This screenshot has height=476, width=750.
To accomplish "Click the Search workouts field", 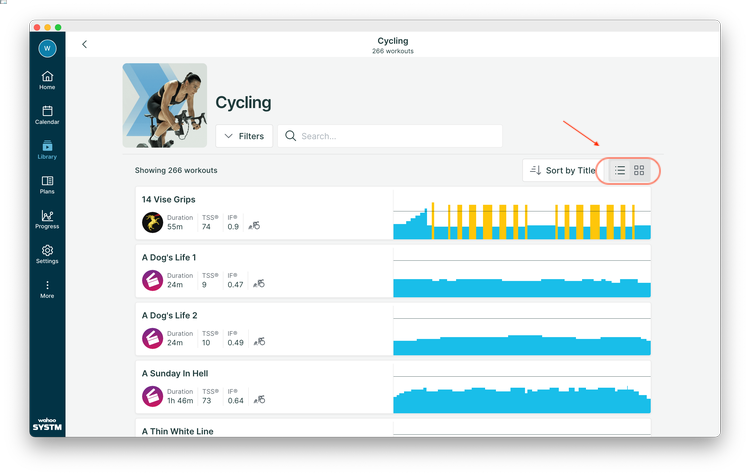I will click(x=390, y=136).
